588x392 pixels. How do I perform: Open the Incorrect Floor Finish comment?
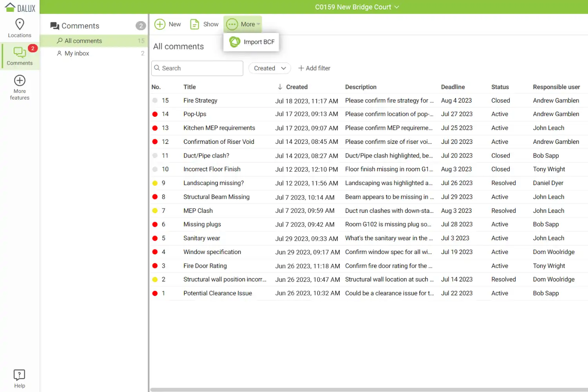(x=212, y=169)
